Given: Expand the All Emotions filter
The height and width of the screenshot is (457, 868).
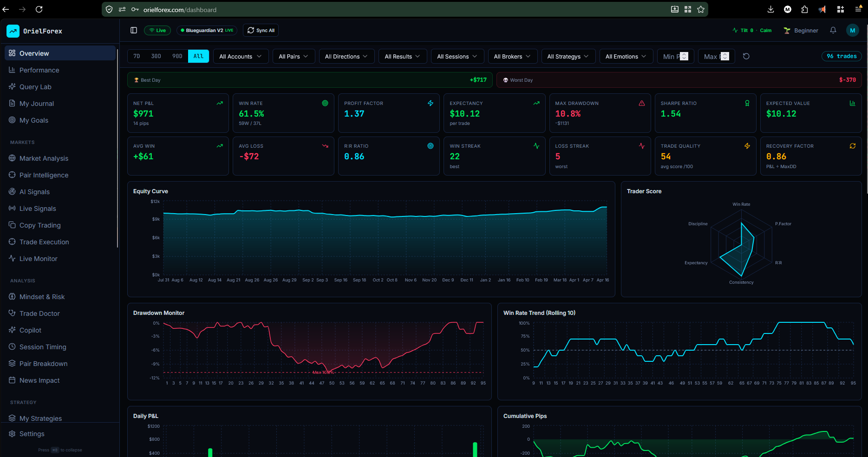Looking at the screenshot, I should (x=626, y=56).
